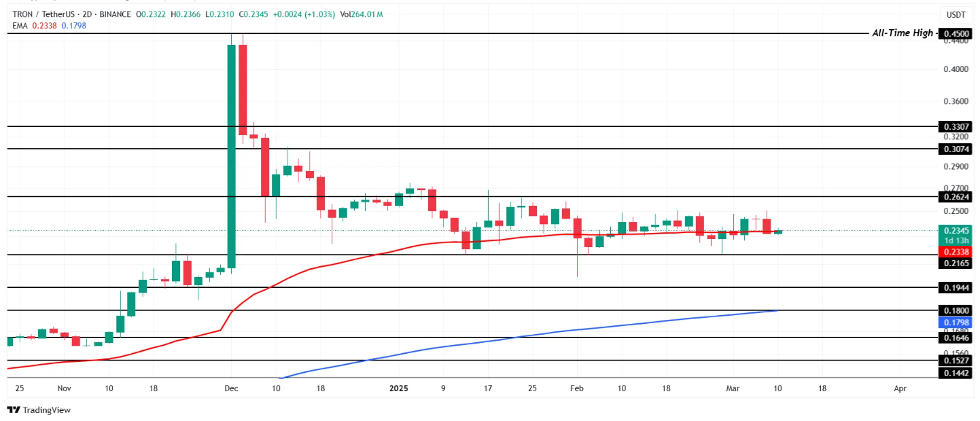Image resolution: width=980 pixels, height=421 pixels.
Task: Select the 0.2624 price level label
Action: [x=955, y=196]
